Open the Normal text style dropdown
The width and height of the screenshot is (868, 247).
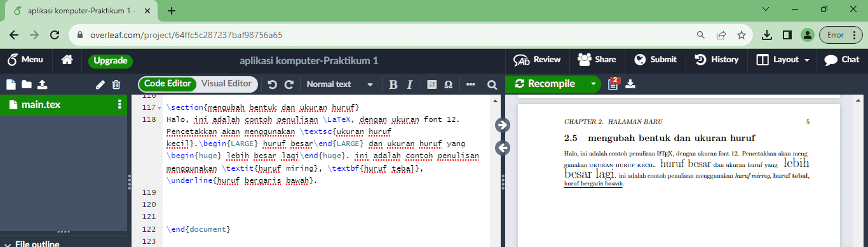340,84
